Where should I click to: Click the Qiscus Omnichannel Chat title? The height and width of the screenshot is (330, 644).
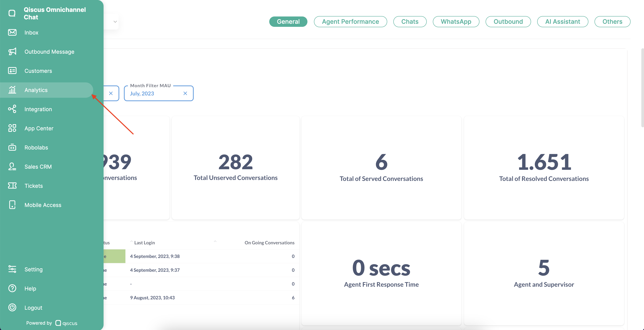click(x=54, y=13)
